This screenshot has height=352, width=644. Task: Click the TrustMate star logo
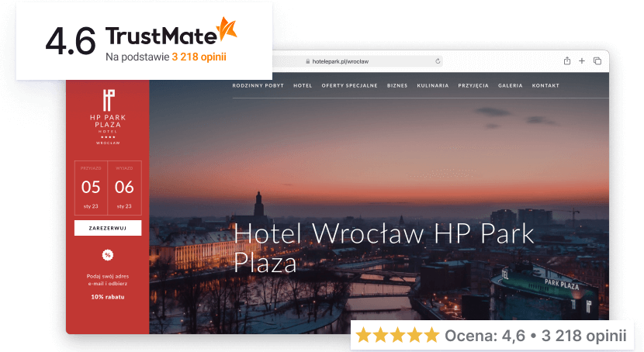(x=227, y=29)
